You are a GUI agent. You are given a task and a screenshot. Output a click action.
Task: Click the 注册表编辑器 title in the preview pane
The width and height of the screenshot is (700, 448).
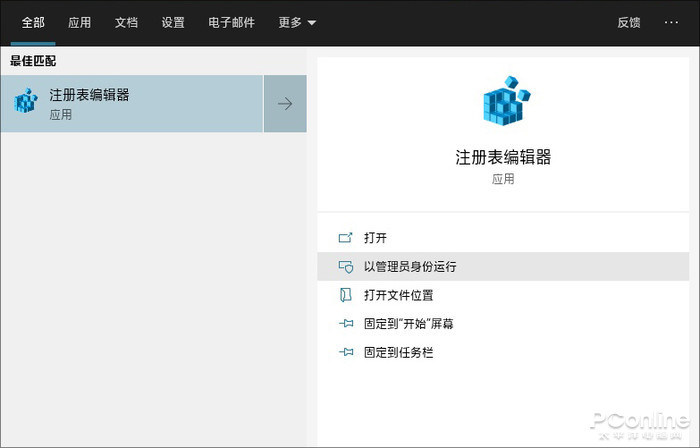click(x=503, y=158)
